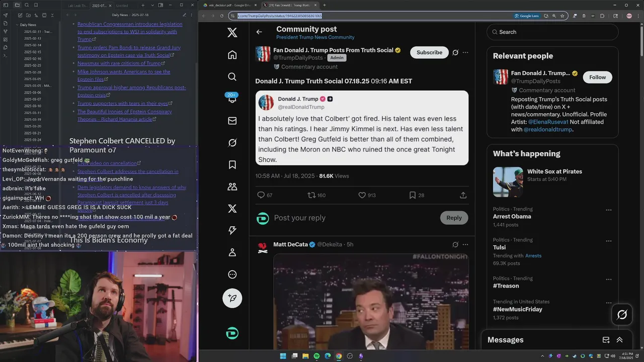644x362 pixels.
Task: Open more options on Matt DeCata reply
Action: (x=465, y=244)
